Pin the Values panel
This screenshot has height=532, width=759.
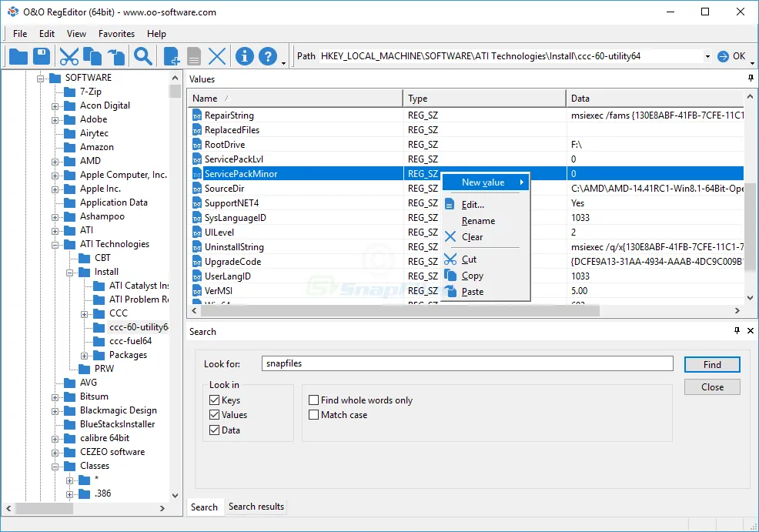pyautogui.click(x=751, y=78)
